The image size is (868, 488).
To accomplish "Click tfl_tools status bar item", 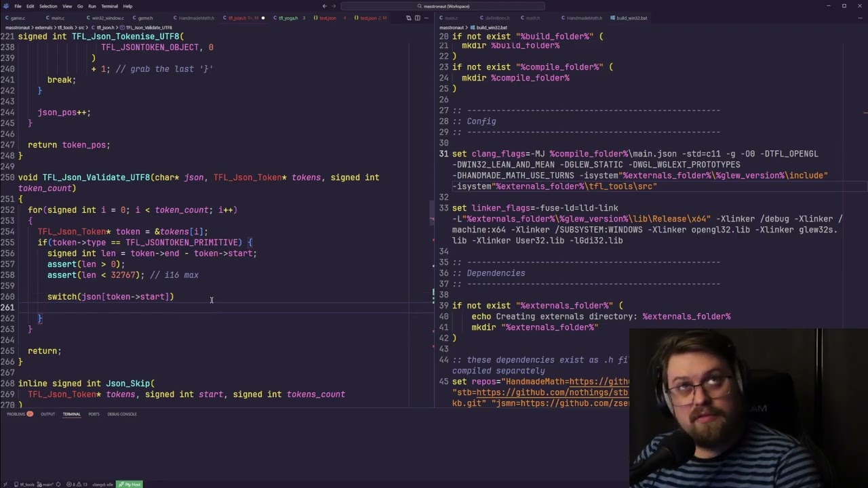I will pos(24,485).
